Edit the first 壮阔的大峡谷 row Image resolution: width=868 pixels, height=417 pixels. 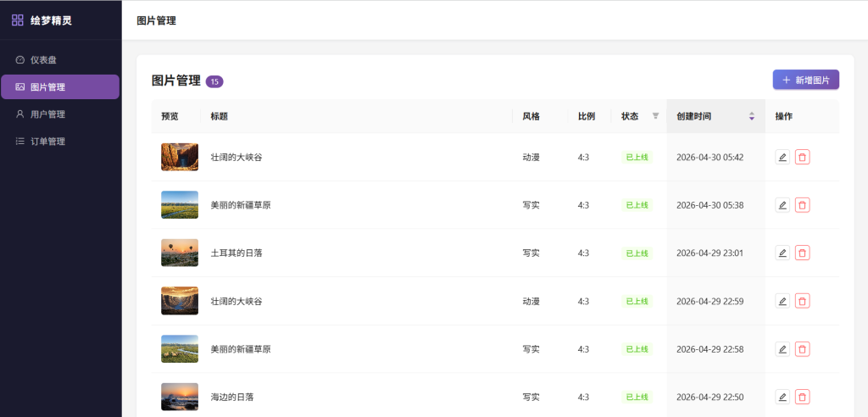pyautogui.click(x=782, y=157)
